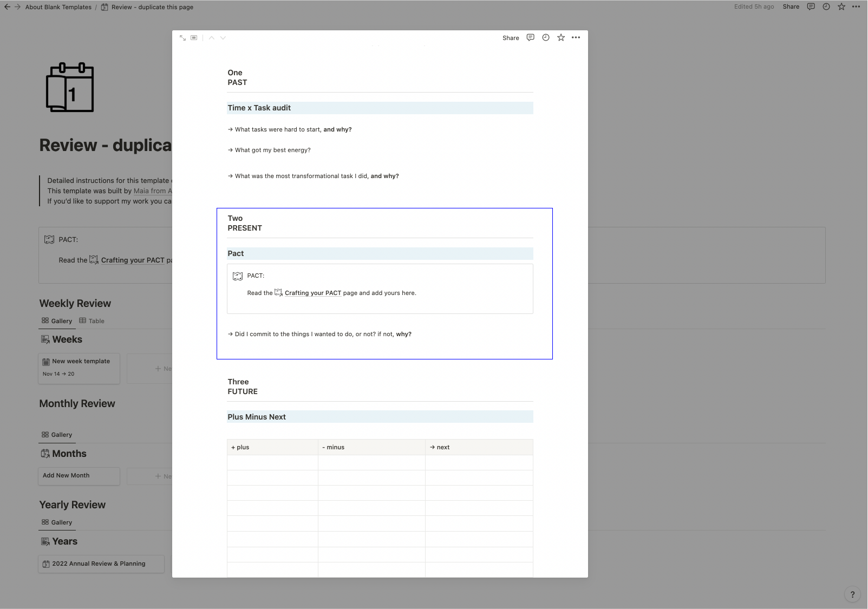Select Weekly Review Gallery tab
Screen dimensions: 868x609
(57, 321)
